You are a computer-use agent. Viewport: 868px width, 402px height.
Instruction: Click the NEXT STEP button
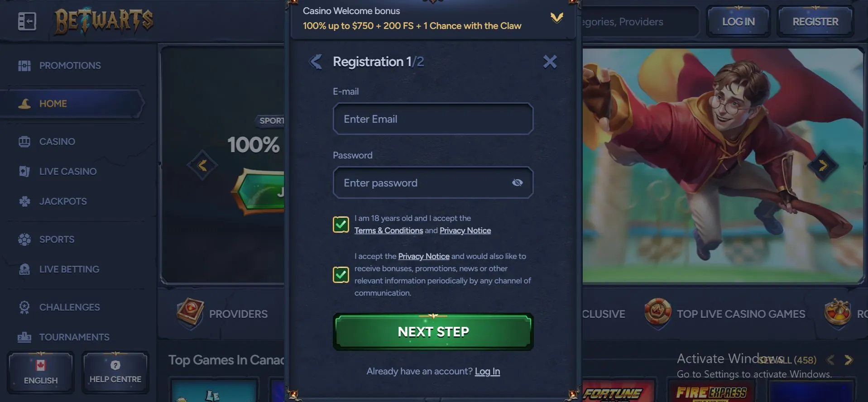(433, 332)
